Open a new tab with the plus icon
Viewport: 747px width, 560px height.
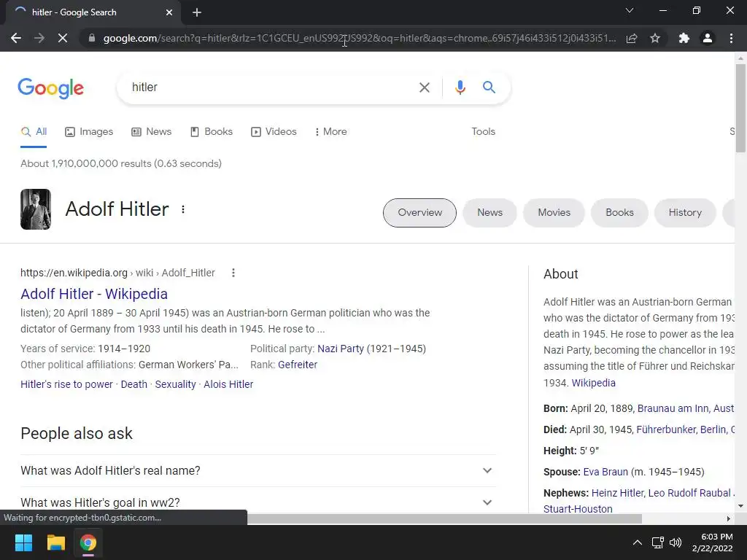pyautogui.click(x=197, y=12)
